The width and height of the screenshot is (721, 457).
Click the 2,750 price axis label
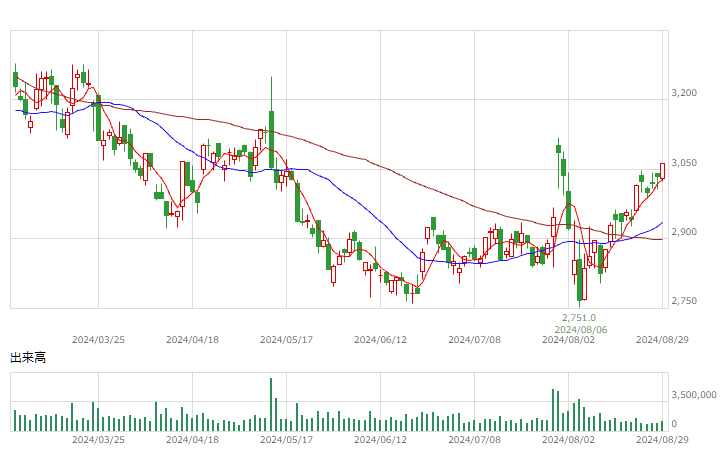point(684,301)
